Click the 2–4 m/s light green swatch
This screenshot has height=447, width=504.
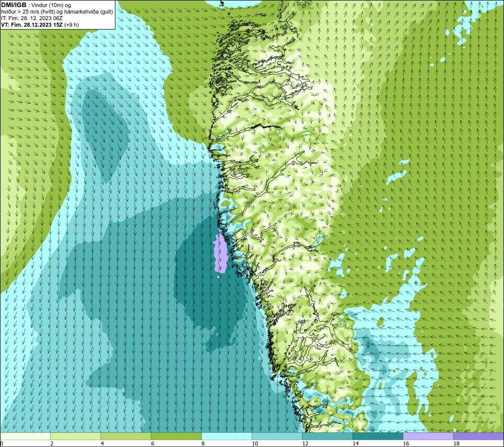tap(76, 436)
